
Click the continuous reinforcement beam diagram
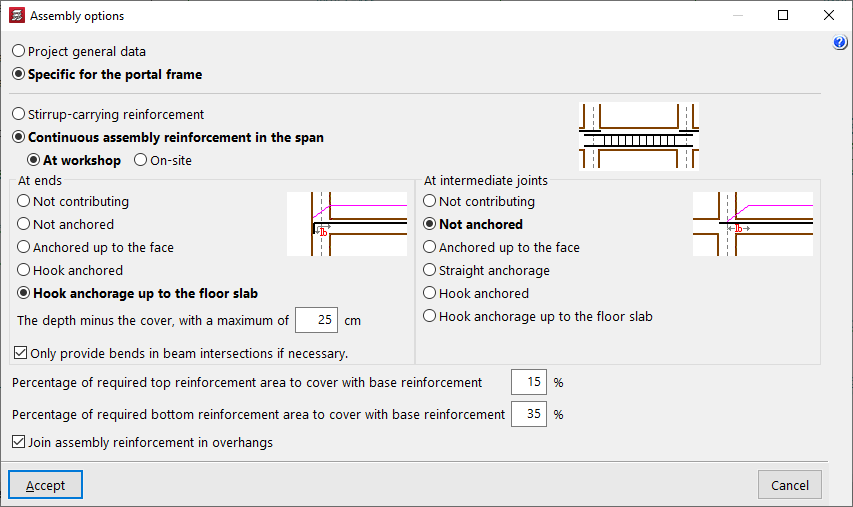tap(638, 136)
